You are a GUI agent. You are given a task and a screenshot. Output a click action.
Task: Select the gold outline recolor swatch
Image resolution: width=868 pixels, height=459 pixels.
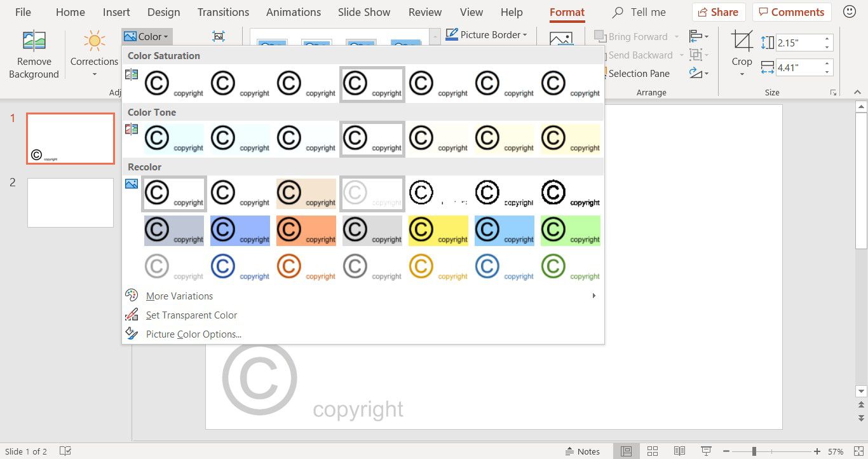(x=438, y=267)
